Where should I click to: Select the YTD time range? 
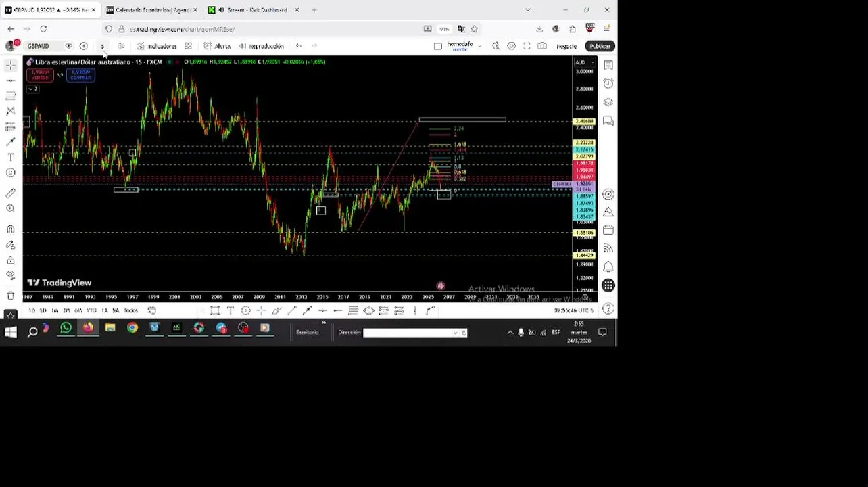coord(91,310)
